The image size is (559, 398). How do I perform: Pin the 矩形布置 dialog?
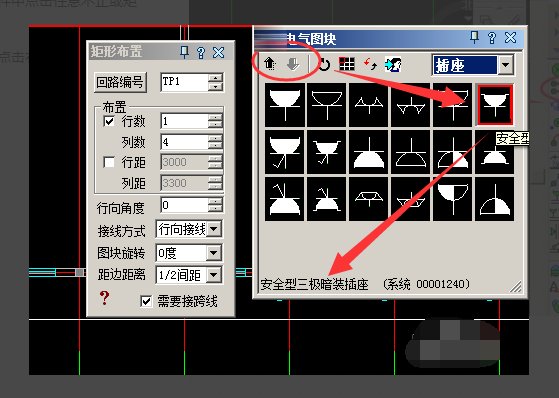[x=184, y=52]
